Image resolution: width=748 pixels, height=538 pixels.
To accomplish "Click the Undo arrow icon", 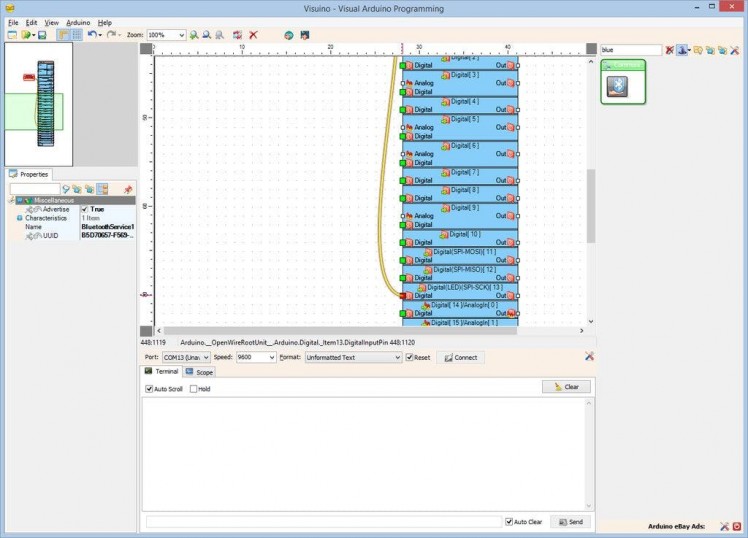I will [92, 35].
